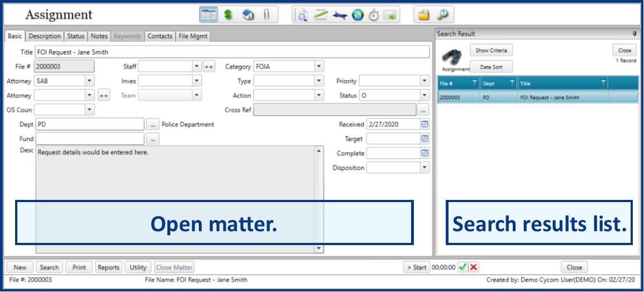The width and height of the screenshot is (644, 292).
Task: Expand the Status dropdown showing O
Action: click(x=424, y=95)
